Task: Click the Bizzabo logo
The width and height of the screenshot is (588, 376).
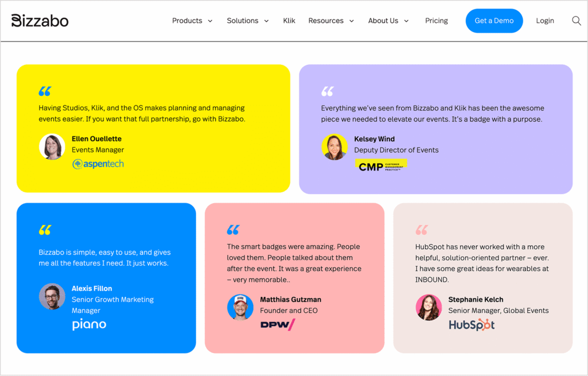Action: [x=39, y=20]
